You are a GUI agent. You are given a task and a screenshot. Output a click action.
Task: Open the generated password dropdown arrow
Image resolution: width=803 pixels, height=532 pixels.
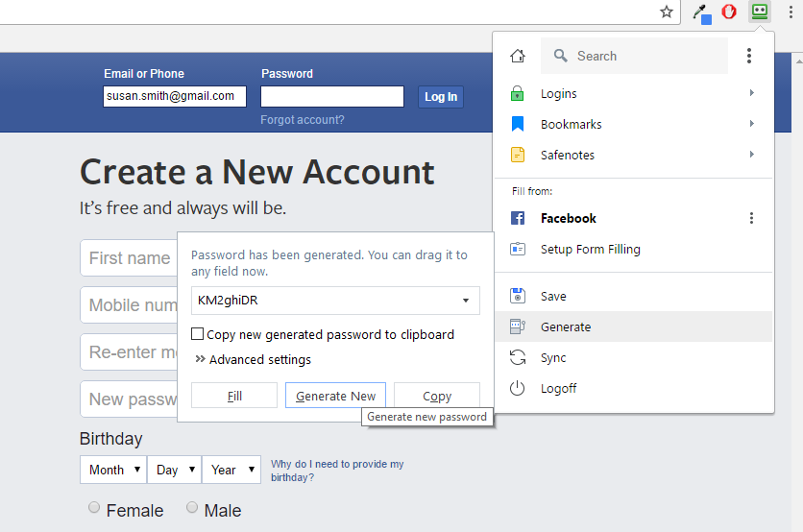click(x=466, y=301)
